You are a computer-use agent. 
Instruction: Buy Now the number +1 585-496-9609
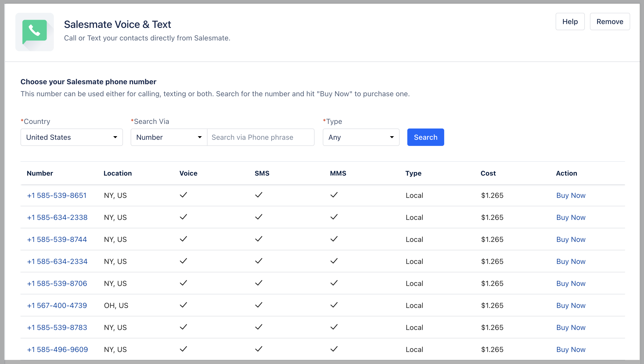tap(570, 349)
